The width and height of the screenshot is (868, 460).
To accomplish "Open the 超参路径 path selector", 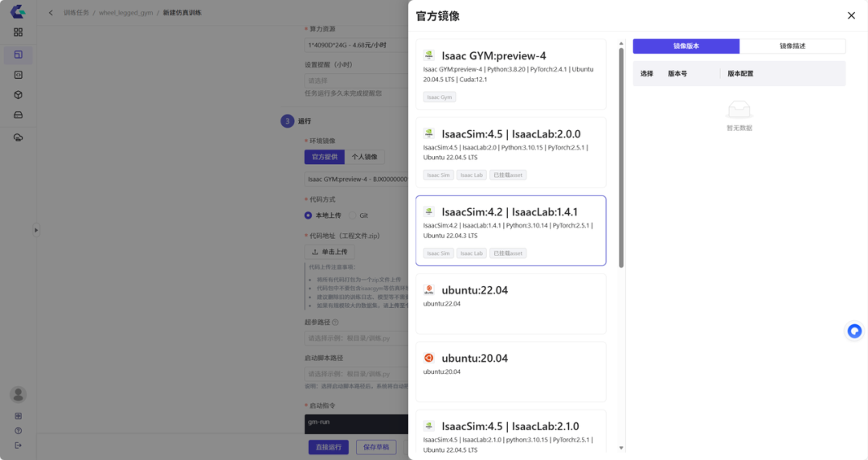I will [x=357, y=338].
